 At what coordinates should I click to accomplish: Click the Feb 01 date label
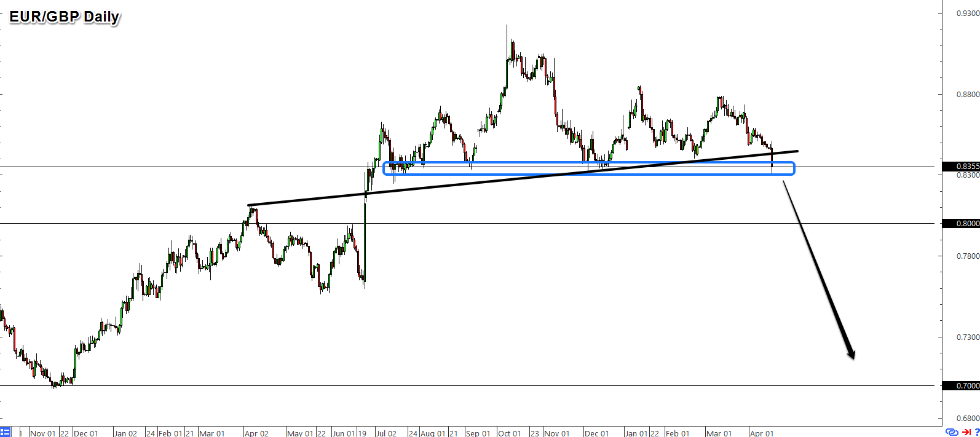(x=170, y=433)
